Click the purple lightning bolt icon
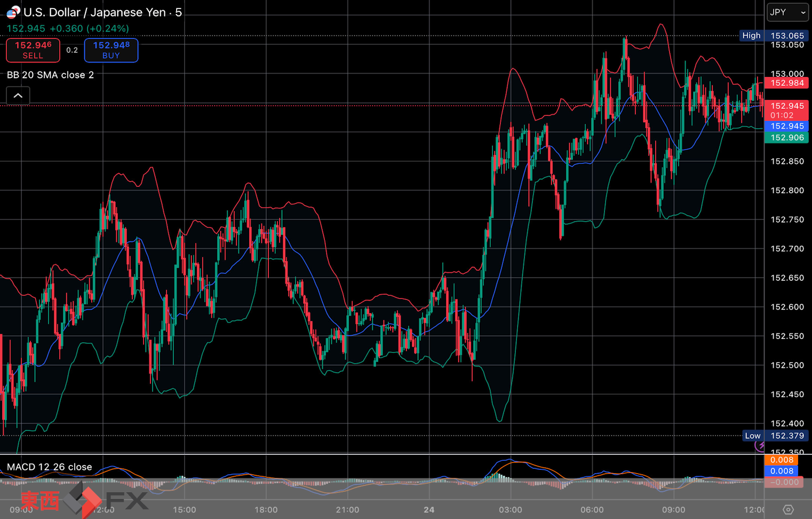This screenshot has width=812, height=519. [x=760, y=446]
